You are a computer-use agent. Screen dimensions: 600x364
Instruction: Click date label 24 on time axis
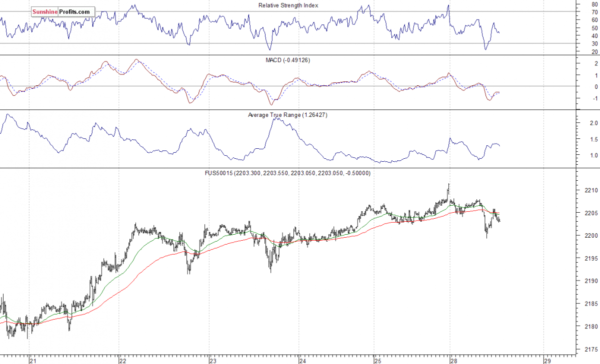tap(302, 360)
